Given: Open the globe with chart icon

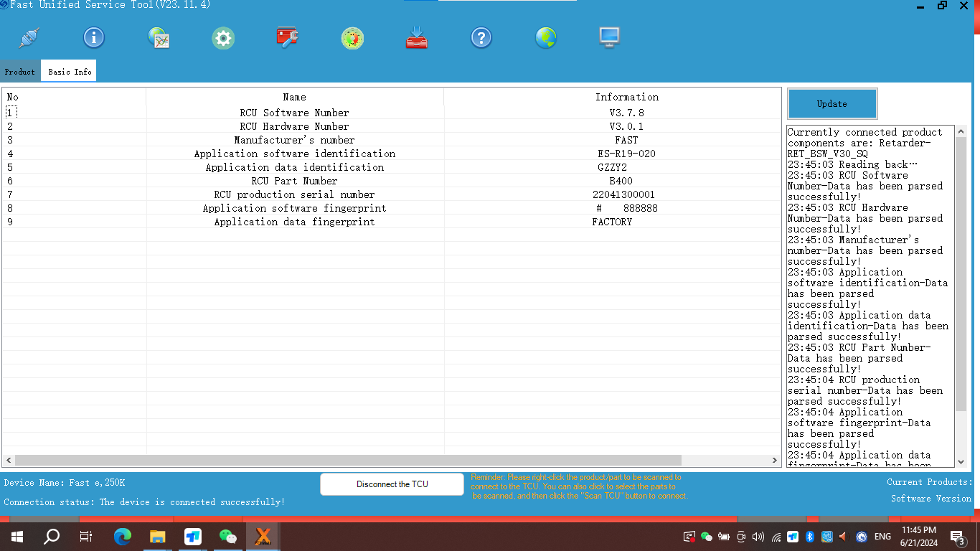Looking at the screenshot, I should (159, 38).
